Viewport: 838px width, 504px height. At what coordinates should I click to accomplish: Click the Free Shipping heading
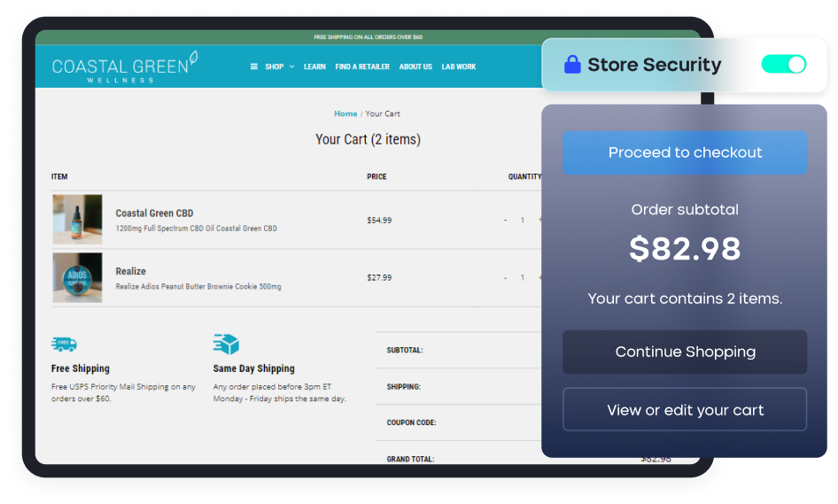tap(80, 368)
